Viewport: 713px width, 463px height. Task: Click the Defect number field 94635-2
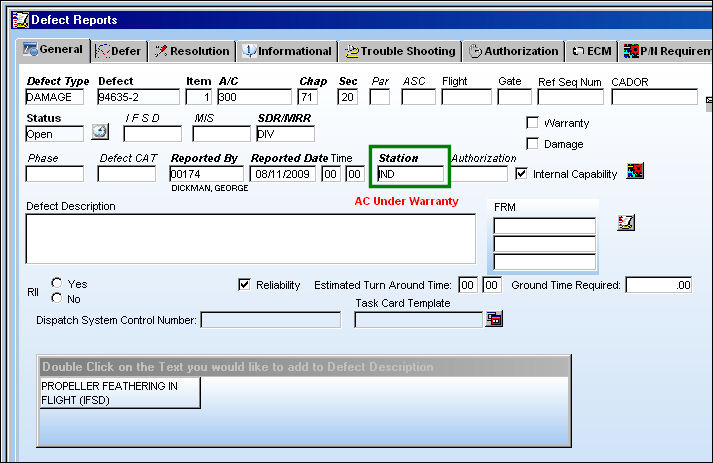[139, 97]
